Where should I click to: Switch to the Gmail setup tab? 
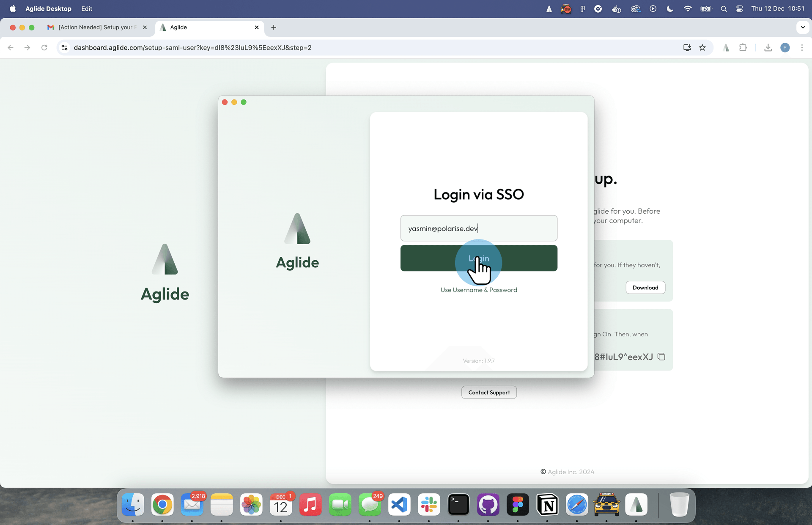[95, 27]
